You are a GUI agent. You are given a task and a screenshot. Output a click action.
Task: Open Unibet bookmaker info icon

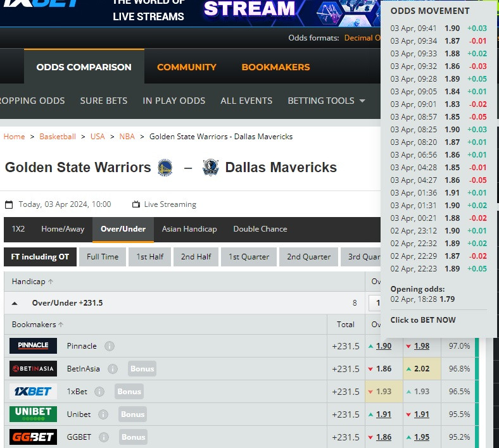(103, 414)
